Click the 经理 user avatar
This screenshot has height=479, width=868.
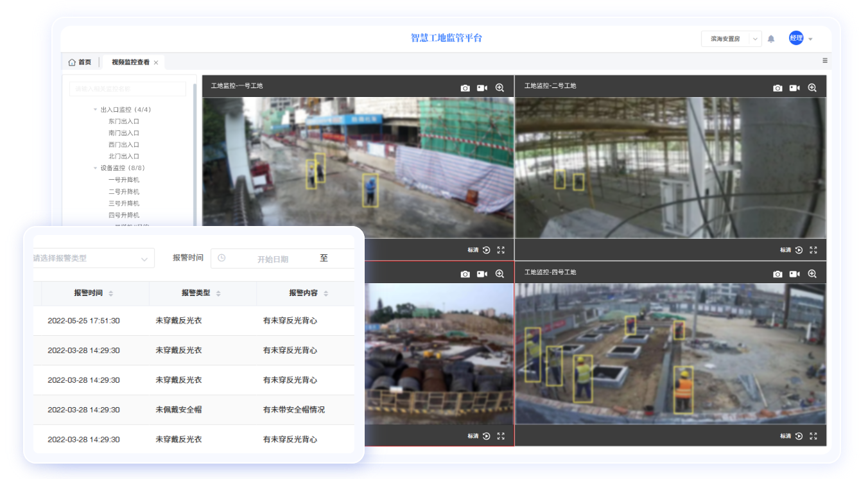click(x=796, y=39)
